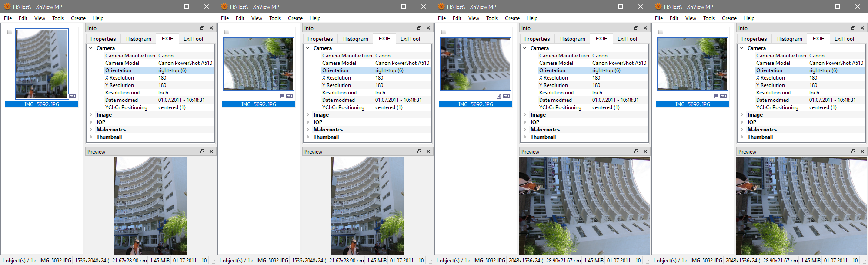Click the XnView app icon in the leftmost title bar
Screen dimensions: 868x265
pos(7,7)
